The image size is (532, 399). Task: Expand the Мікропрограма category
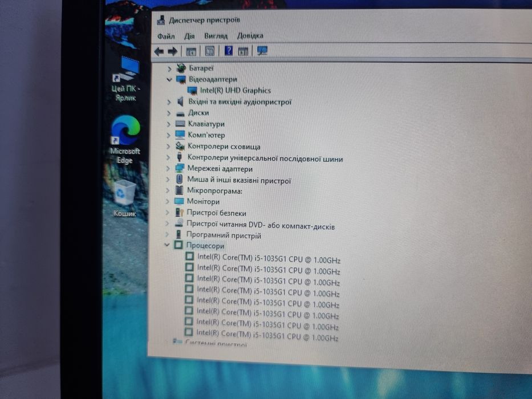pyautogui.click(x=168, y=191)
